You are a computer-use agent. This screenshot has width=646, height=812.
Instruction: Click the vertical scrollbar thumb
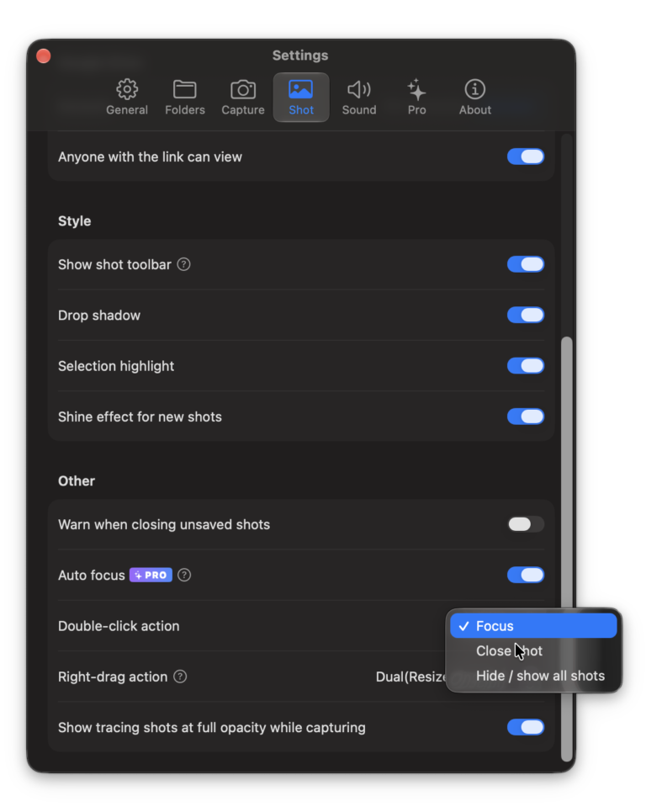pos(567,549)
